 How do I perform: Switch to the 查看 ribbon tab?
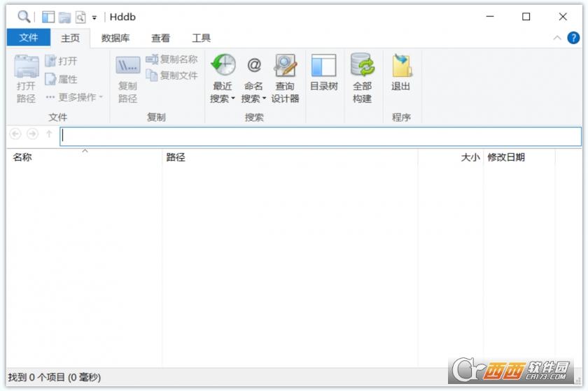160,38
